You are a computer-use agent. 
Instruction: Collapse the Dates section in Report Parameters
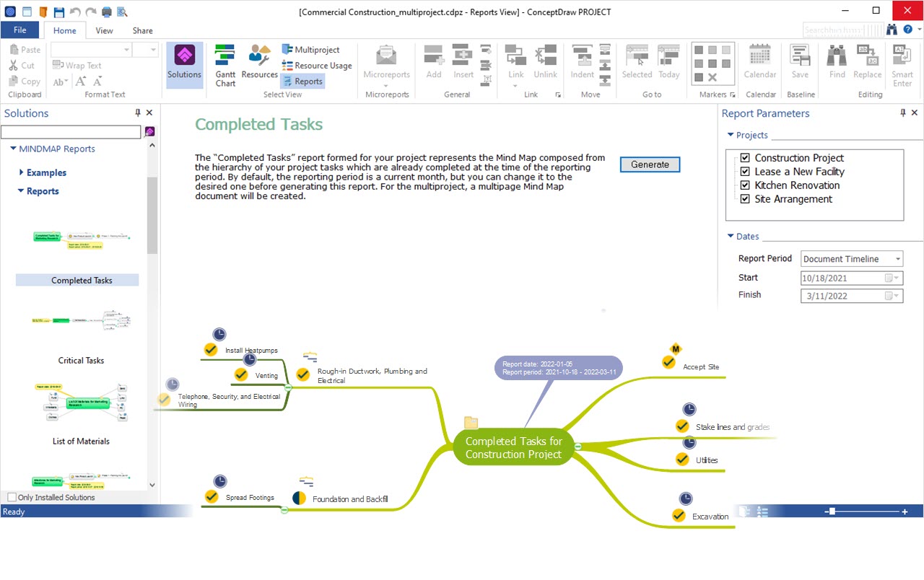tap(731, 236)
